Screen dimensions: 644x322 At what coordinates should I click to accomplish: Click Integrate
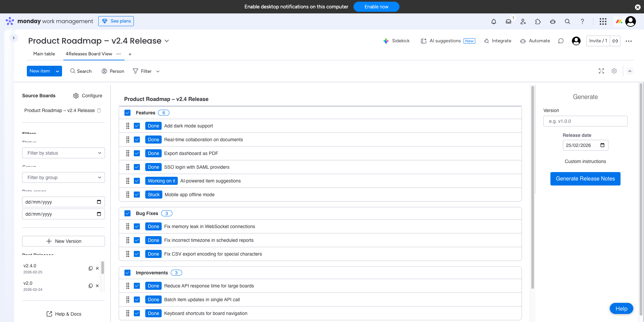497,41
